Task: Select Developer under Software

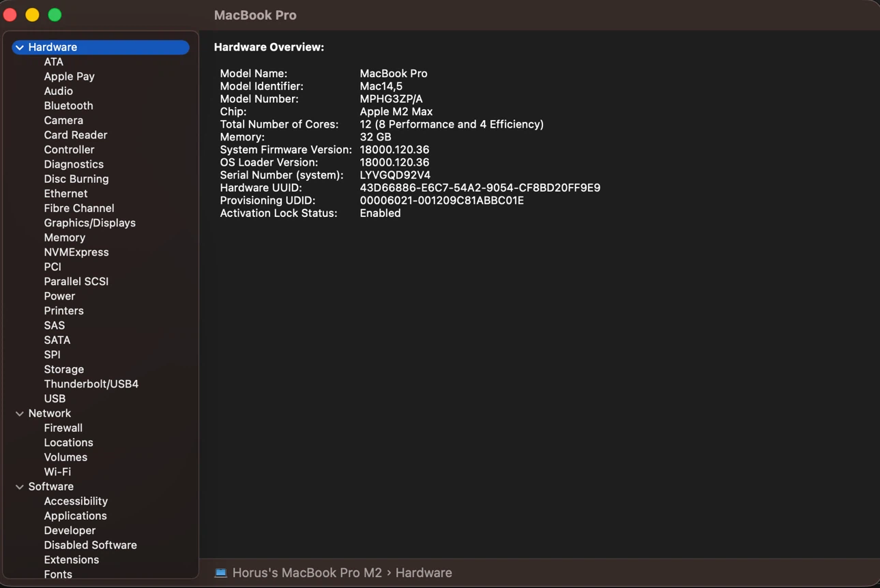Action: click(x=70, y=531)
